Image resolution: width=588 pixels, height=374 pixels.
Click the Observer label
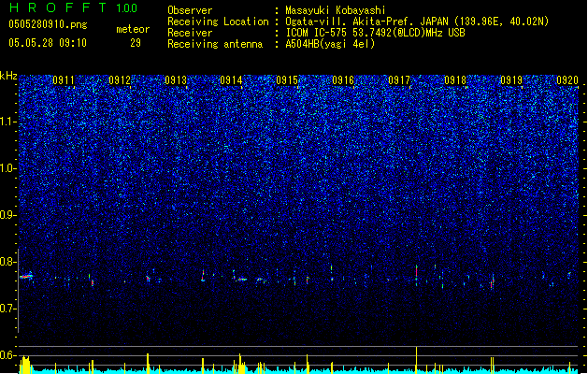click(x=190, y=10)
